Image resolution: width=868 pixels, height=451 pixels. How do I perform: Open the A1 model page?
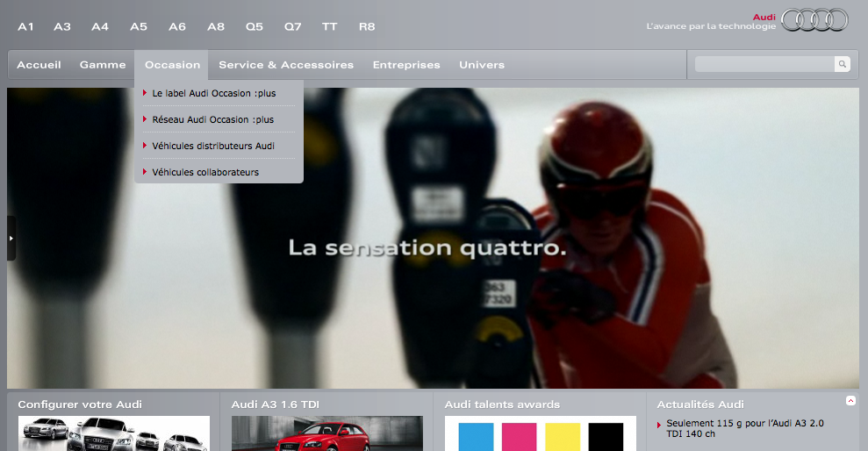[x=25, y=26]
